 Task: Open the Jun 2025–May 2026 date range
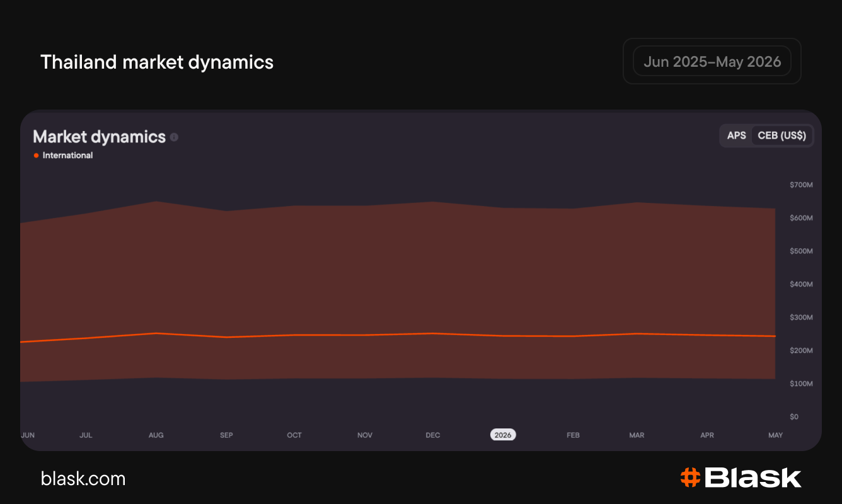click(x=712, y=61)
